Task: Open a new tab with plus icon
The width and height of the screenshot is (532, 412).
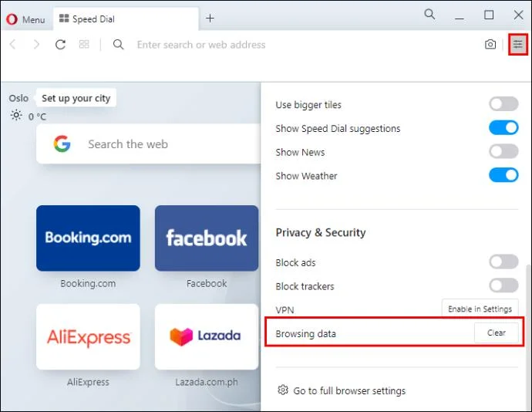Action: (x=210, y=19)
